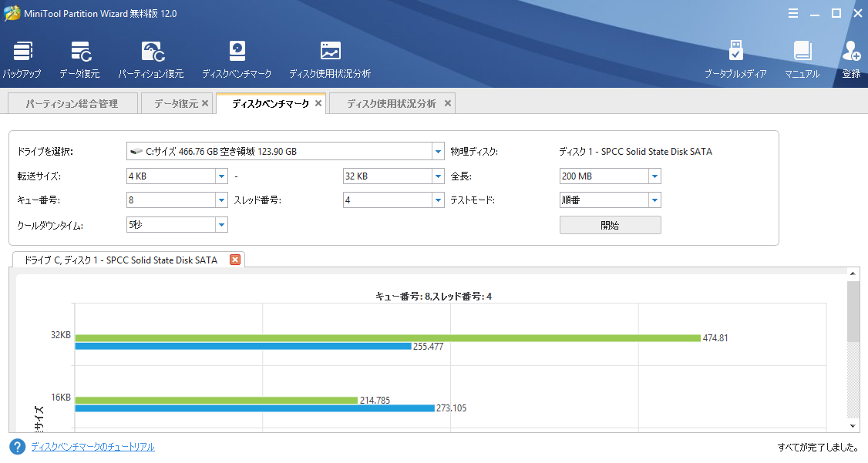Click ディスク 1 - SPCC Solid State Disk SATA text
The image size is (868, 463).
(635, 151)
